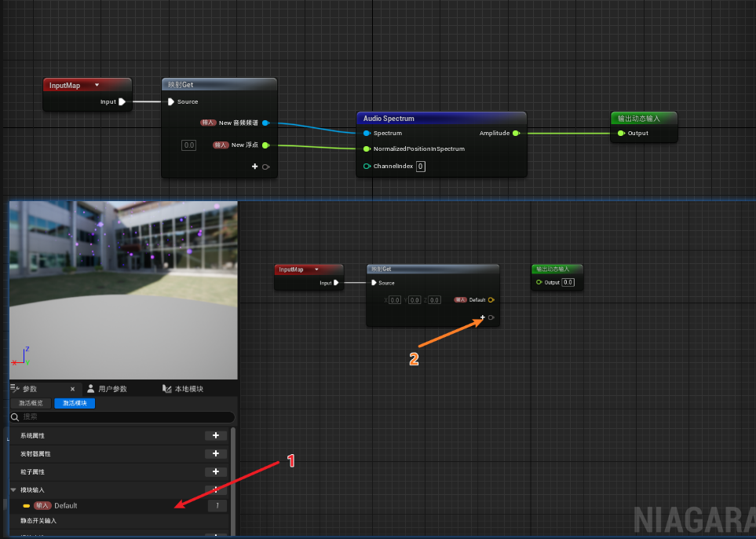Switch to the 本地模块 tab
Screen dimensions: 756x539
click(x=189, y=389)
